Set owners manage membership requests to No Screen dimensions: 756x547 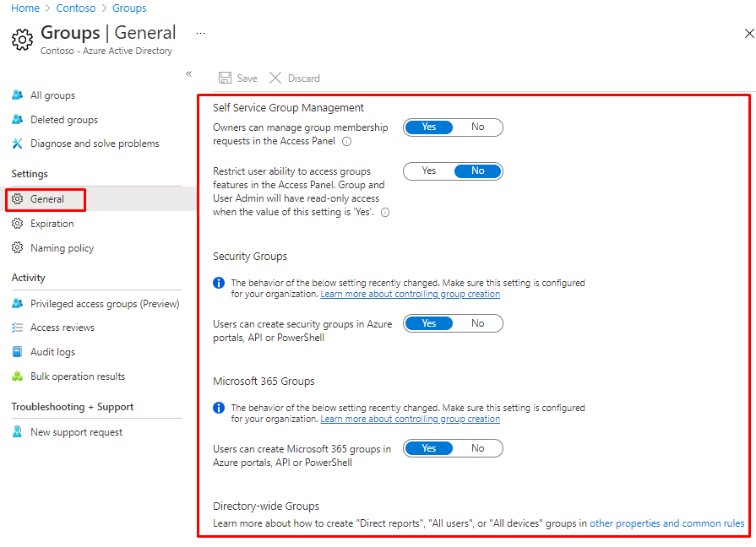click(477, 127)
